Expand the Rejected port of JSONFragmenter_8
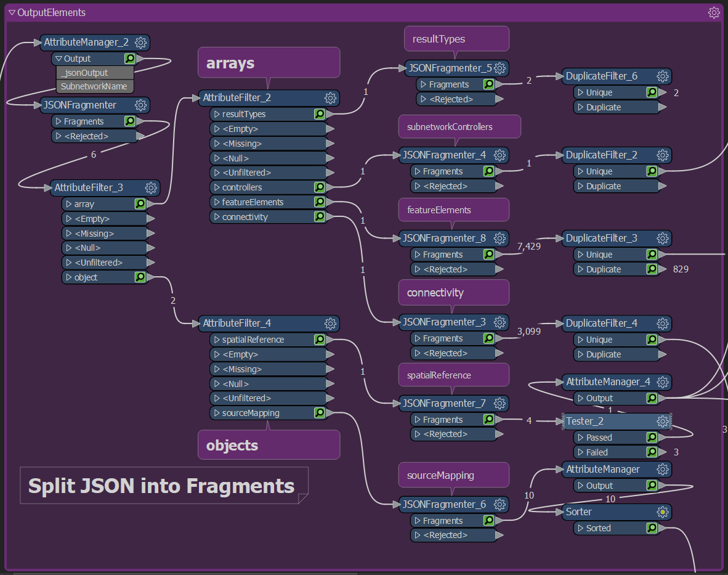 pos(417,269)
